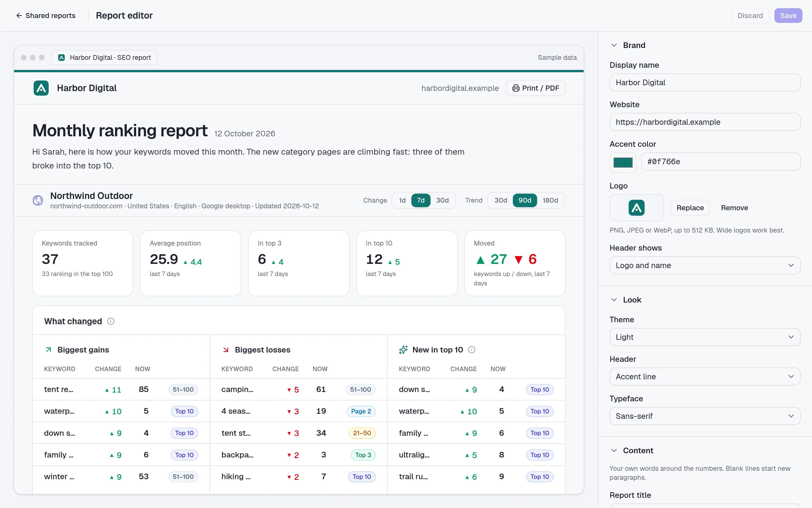Set Trend range to 30d
Image resolution: width=812 pixels, height=508 pixels.
[x=501, y=200]
